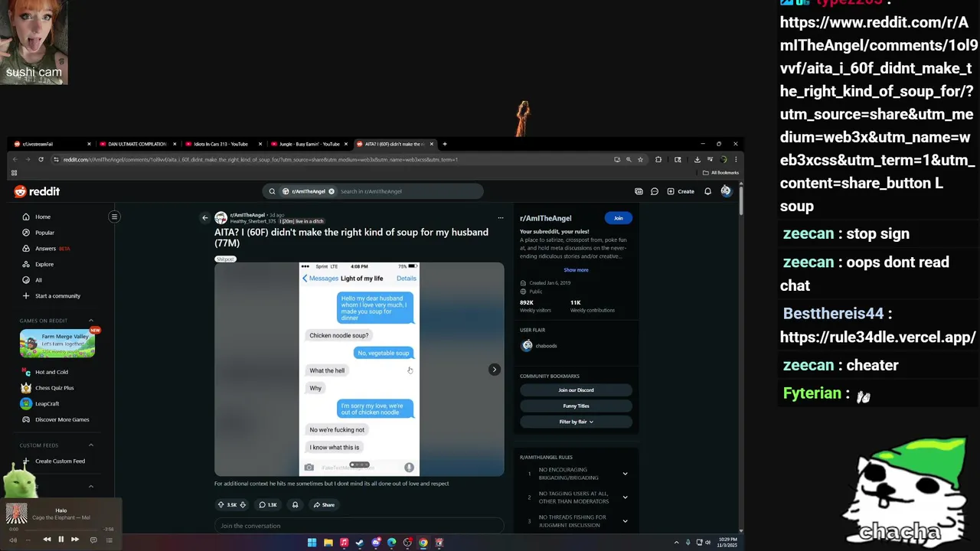
Task: Upvote the soup post
Action: tap(221, 505)
